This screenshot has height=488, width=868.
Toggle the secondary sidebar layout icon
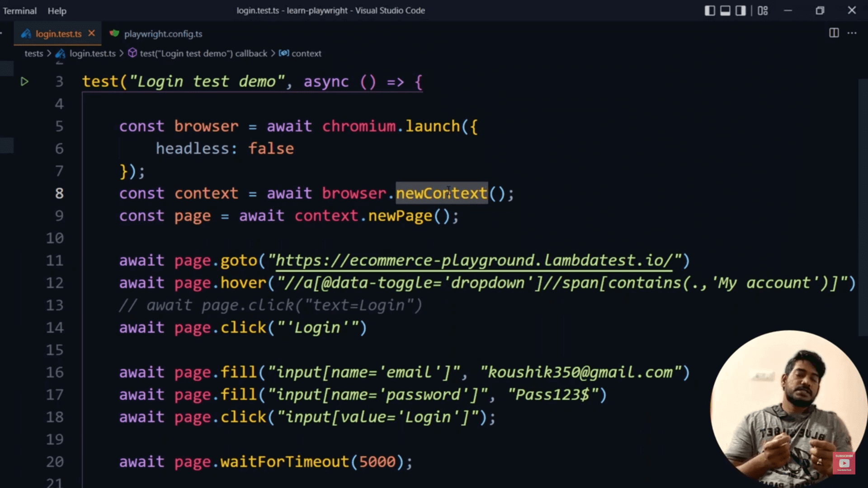740,10
